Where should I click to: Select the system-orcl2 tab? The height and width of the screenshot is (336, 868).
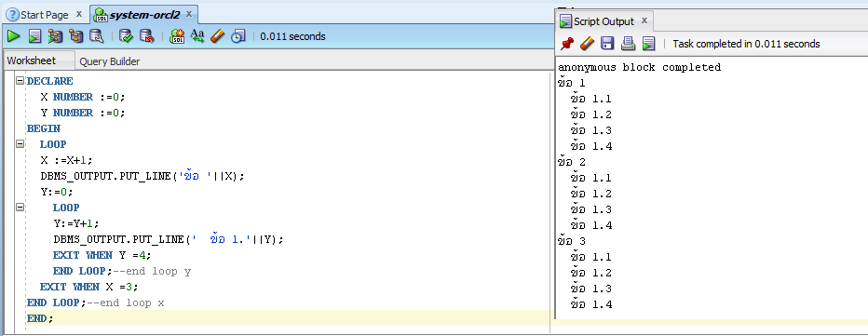(x=144, y=15)
